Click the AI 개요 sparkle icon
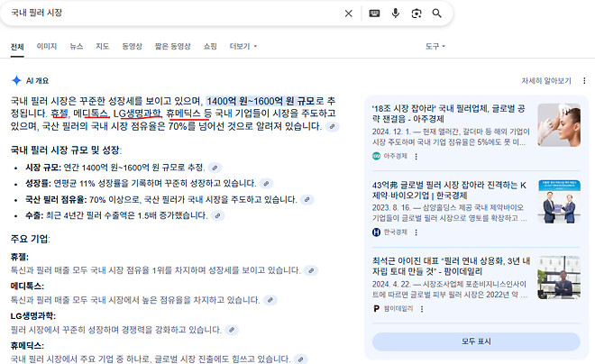 tap(16, 80)
